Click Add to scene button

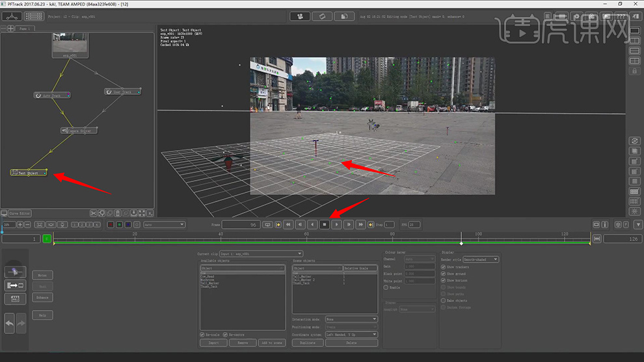coord(272,343)
